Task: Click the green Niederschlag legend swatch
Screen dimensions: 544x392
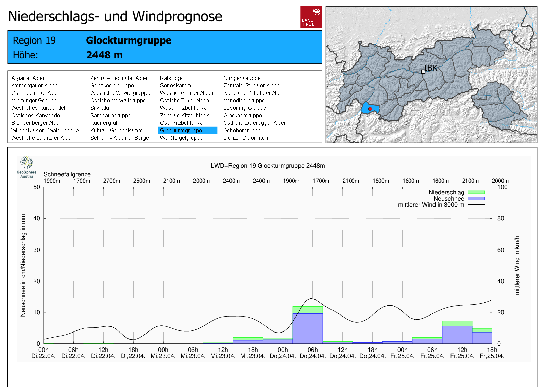Action: pyautogui.click(x=476, y=192)
